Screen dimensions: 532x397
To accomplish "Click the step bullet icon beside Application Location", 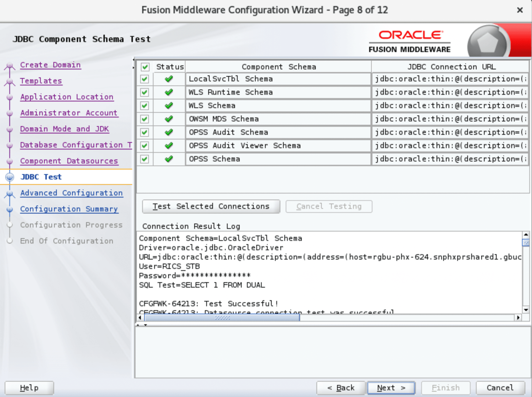I will 10,97.
